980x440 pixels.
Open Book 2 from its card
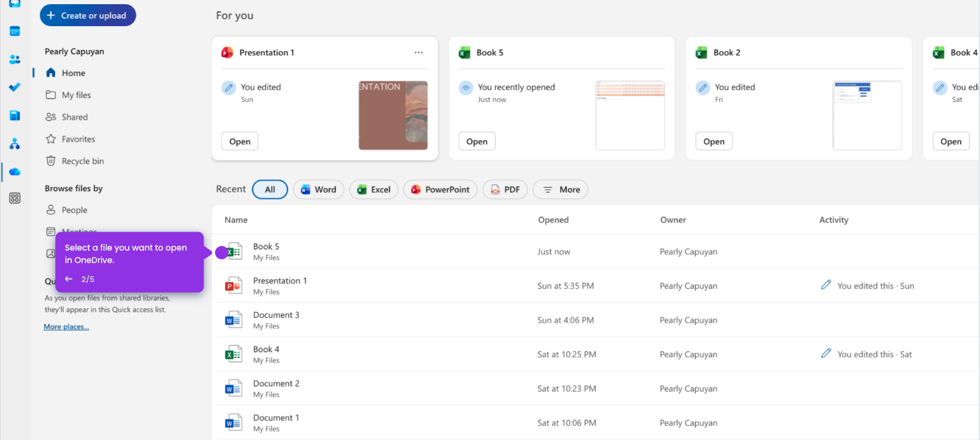[714, 141]
